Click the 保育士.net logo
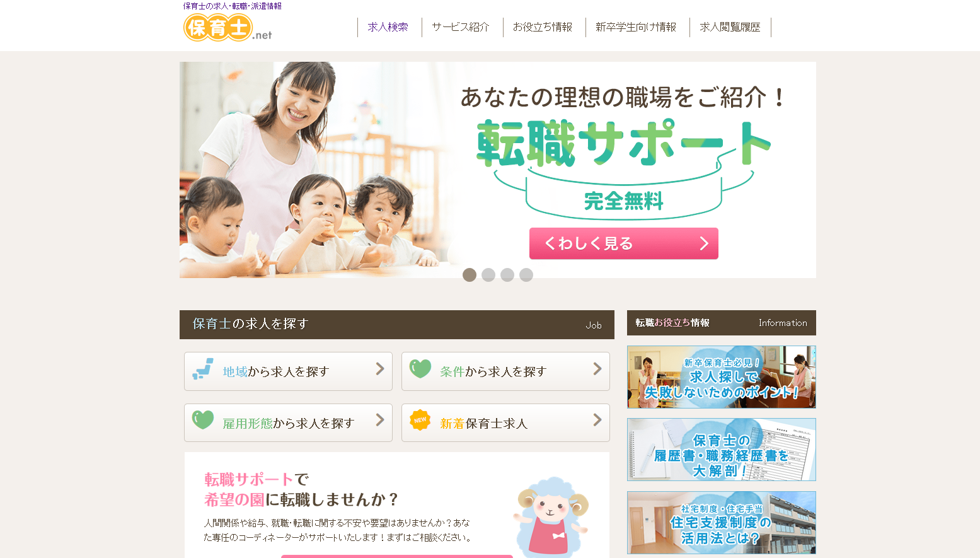 point(228,28)
